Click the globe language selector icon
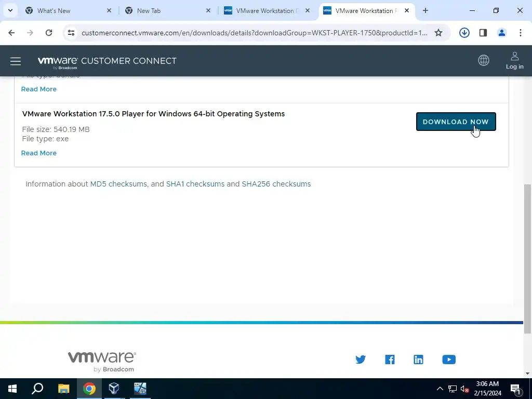532x399 pixels. pos(484,60)
